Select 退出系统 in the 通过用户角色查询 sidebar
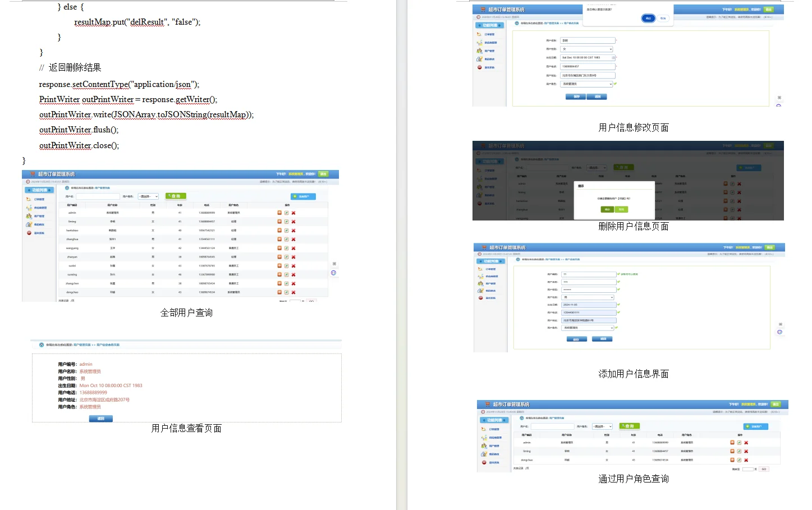 pos(494,462)
